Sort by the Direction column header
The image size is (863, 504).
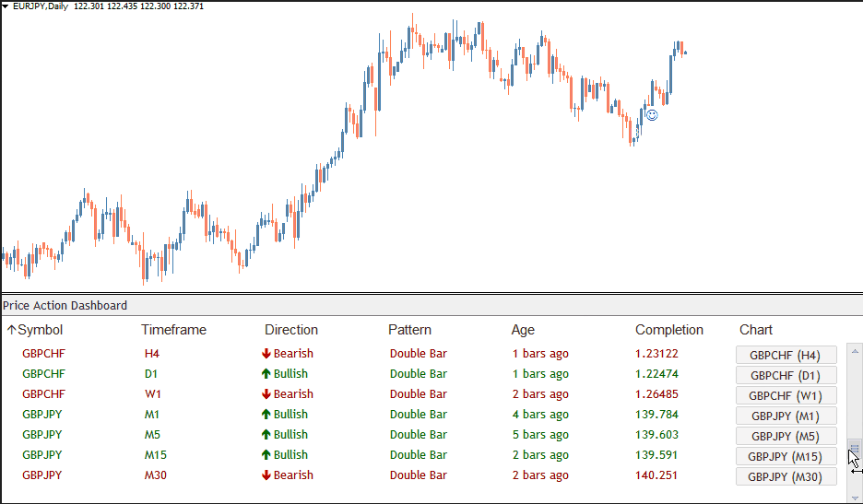click(x=291, y=330)
